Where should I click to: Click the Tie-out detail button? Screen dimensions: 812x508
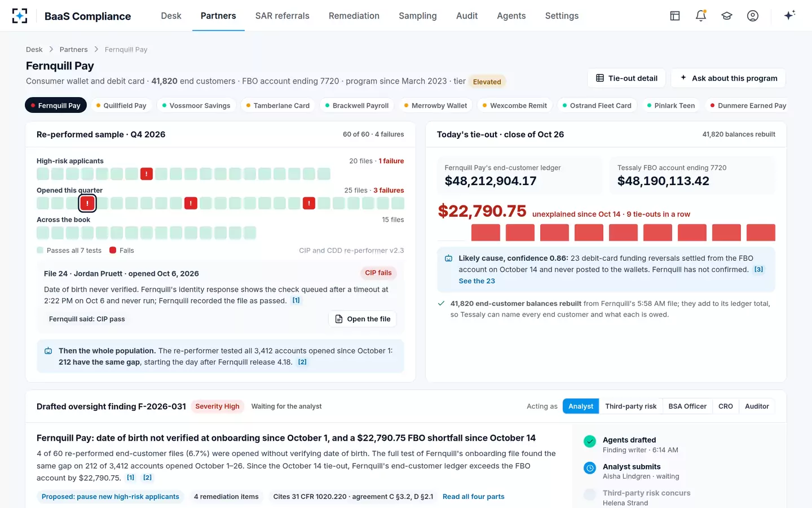point(626,78)
